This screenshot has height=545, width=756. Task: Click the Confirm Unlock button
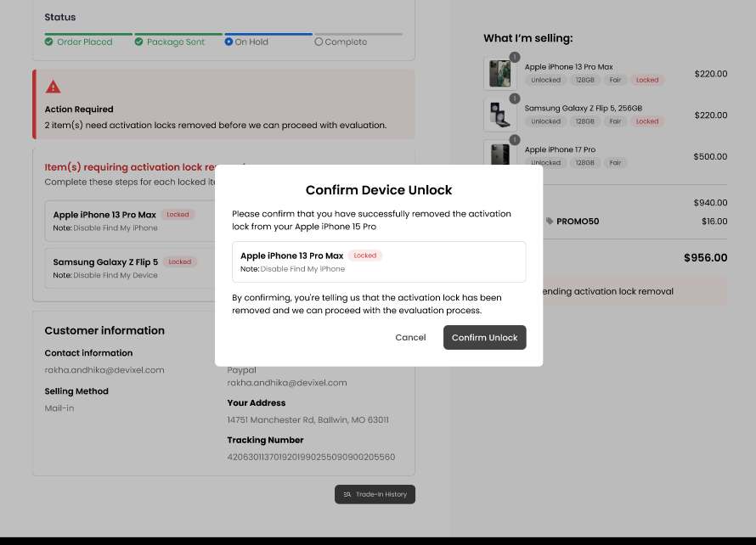coord(484,337)
